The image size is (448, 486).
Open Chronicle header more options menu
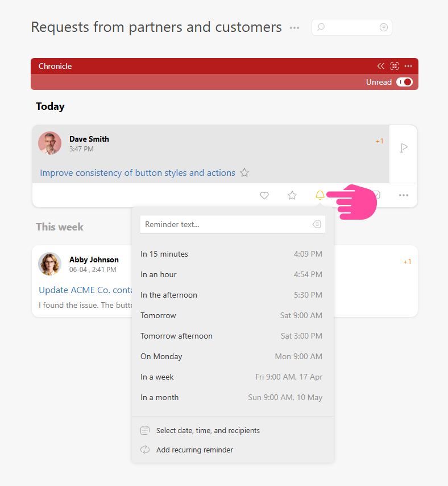[x=408, y=66]
